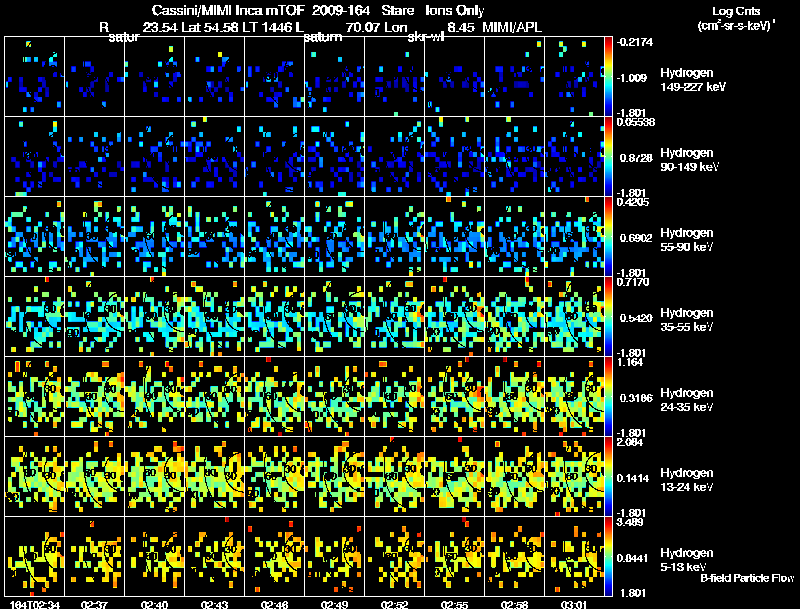This screenshot has width=800, height=609.
Task: Open the Hydrogen 55-90 keV panel at 02:55
Action: 454,237
